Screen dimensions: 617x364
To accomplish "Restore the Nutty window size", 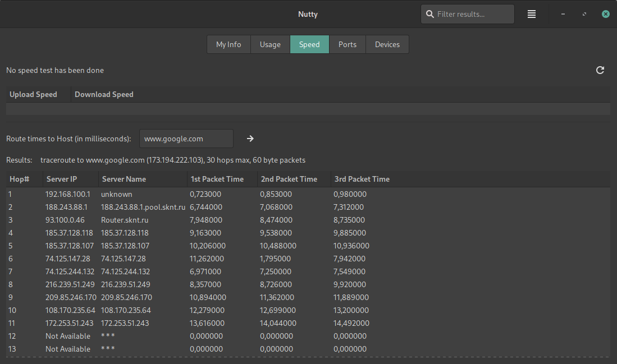I will (x=584, y=14).
